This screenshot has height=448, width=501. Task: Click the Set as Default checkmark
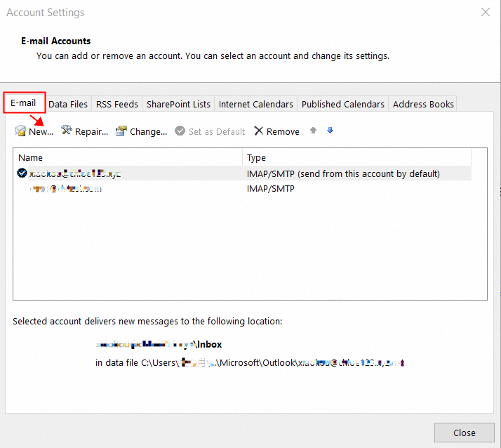180,131
